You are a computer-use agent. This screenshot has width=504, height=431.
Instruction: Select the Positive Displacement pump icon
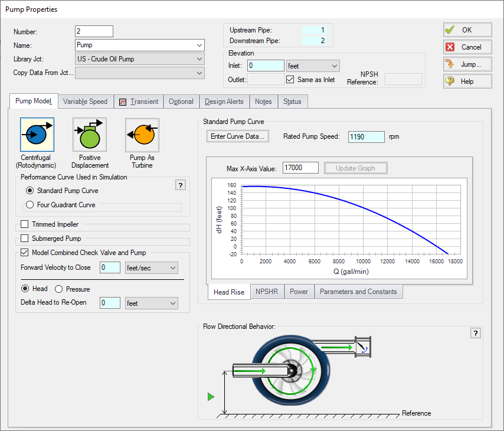click(89, 134)
